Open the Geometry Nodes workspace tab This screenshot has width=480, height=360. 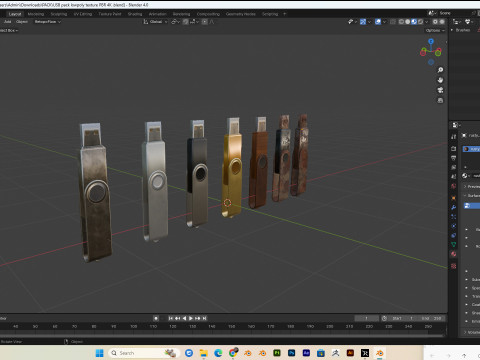click(241, 14)
